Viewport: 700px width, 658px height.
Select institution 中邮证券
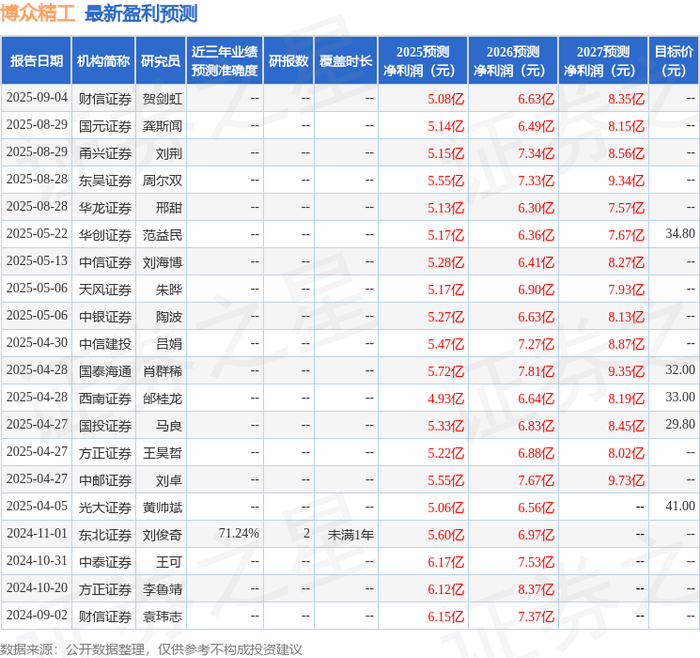[105, 480]
